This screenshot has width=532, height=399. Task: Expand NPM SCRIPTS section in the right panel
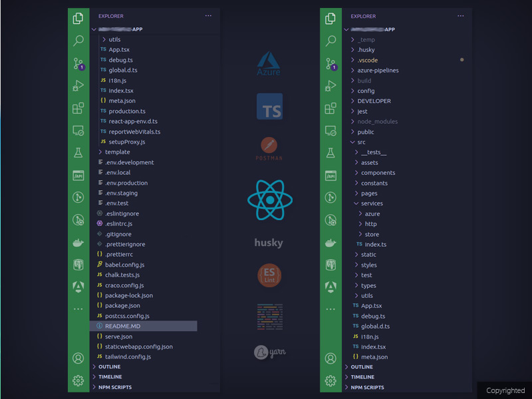click(371, 387)
